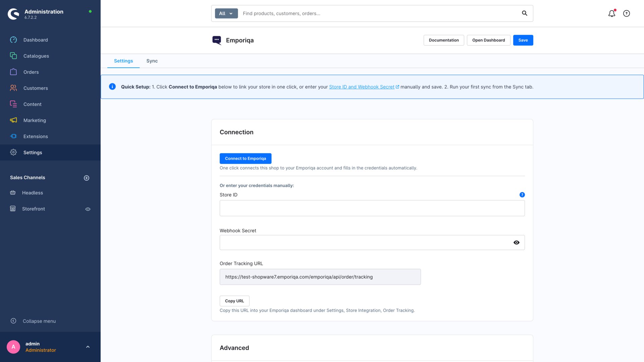Click the Emporiqa chat logo icon
This screenshot has height=362, width=644.
pos(217,40)
